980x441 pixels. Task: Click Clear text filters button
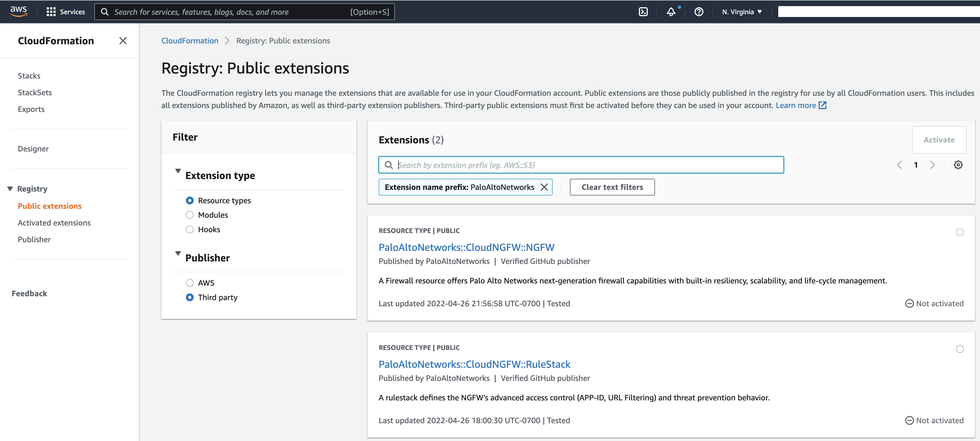[x=612, y=187]
